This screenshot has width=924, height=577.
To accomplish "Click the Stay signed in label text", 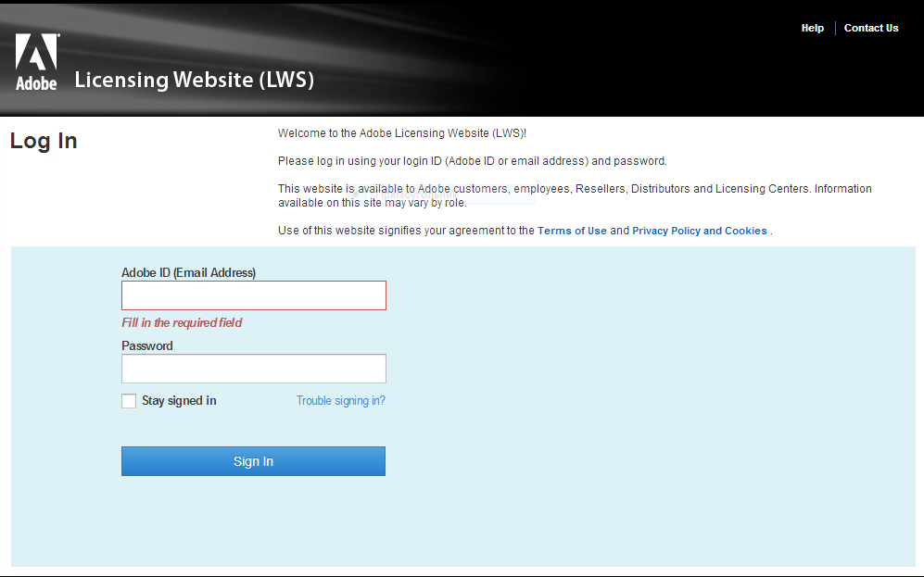I will pyautogui.click(x=179, y=401).
